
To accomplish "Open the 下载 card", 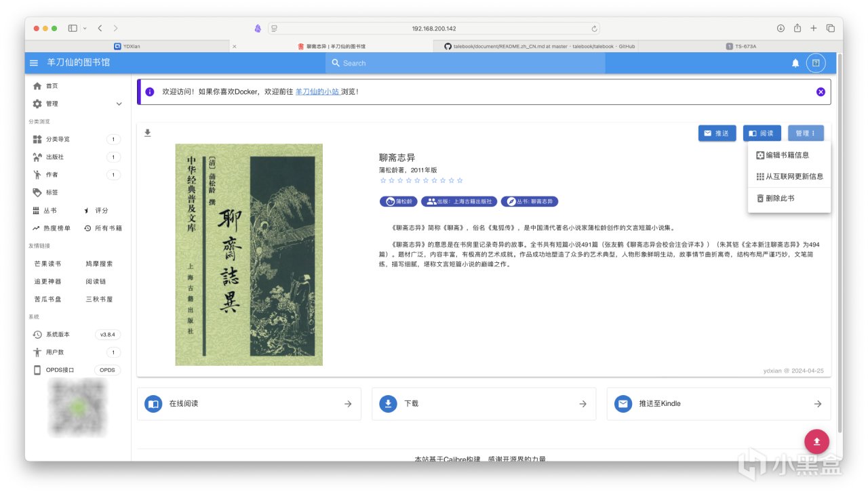I will [x=484, y=404].
